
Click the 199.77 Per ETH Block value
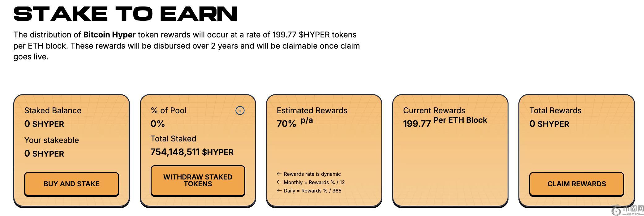pyautogui.click(x=444, y=122)
